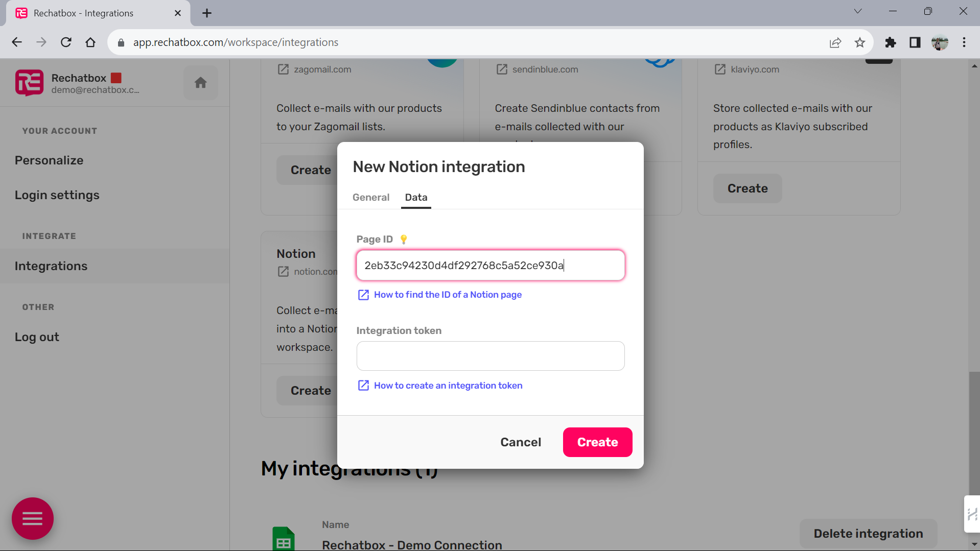Click the Page ID lightbulb hint icon
980x551 pixels.
click(404, 239)
